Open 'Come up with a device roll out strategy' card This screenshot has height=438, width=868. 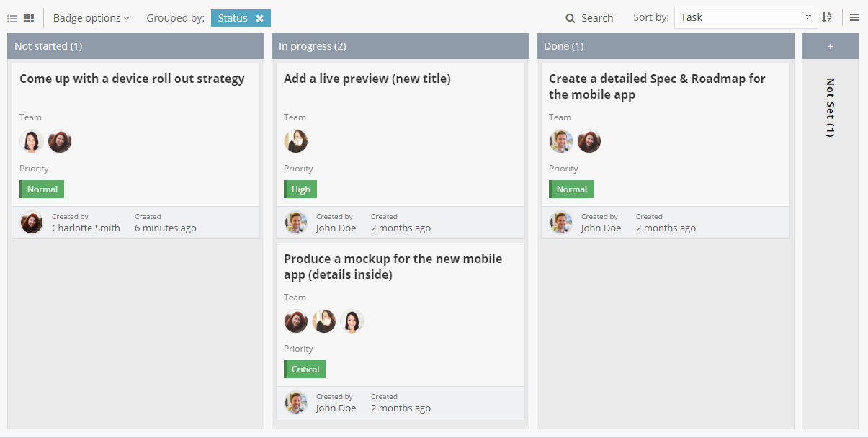[x=132, y=79]
